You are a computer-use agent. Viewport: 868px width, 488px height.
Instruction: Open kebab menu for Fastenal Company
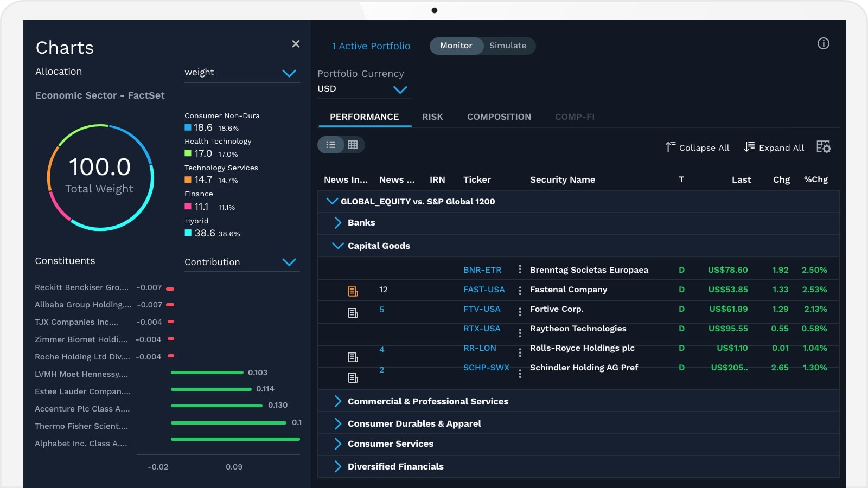[x=520, y=291]
